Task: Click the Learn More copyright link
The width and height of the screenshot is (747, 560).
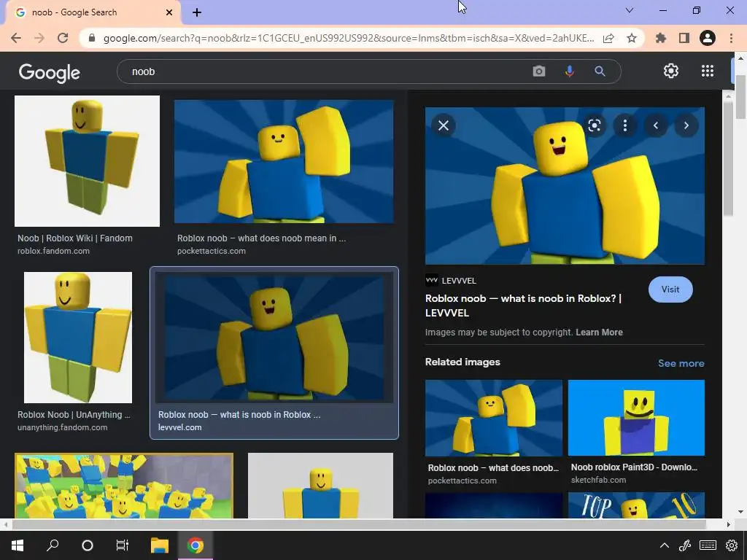Action: pyautogui.click(x=599, y=332)
